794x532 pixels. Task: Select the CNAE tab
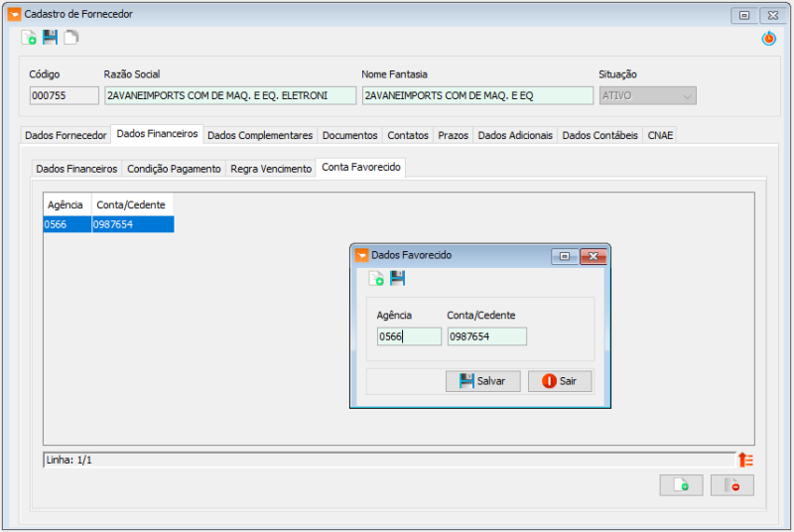(x=660, y=135)
